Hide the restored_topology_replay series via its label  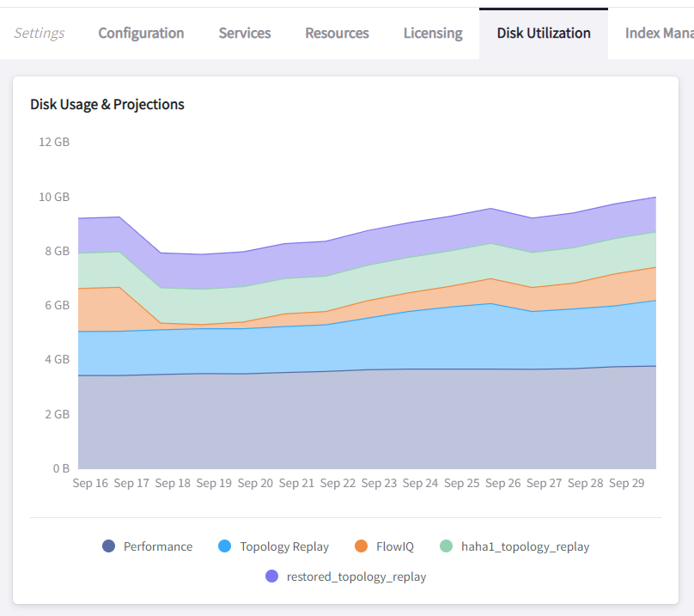356,576
